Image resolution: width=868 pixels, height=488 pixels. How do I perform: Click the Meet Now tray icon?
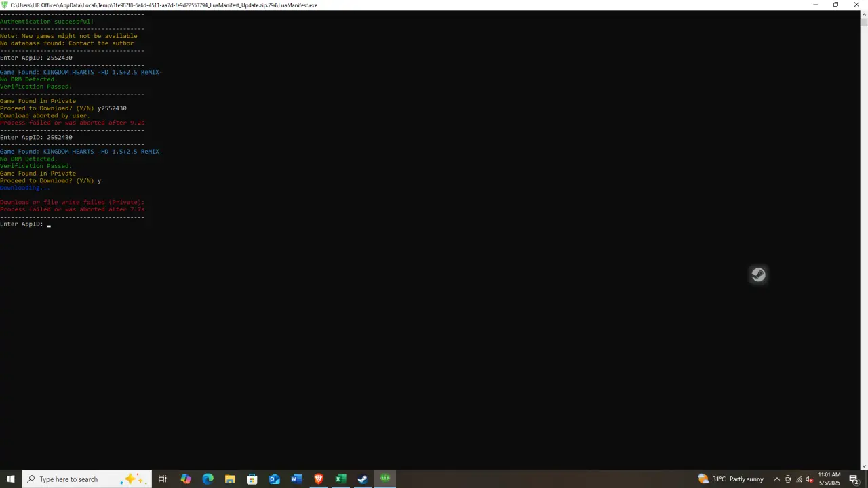tap(788, 479)
